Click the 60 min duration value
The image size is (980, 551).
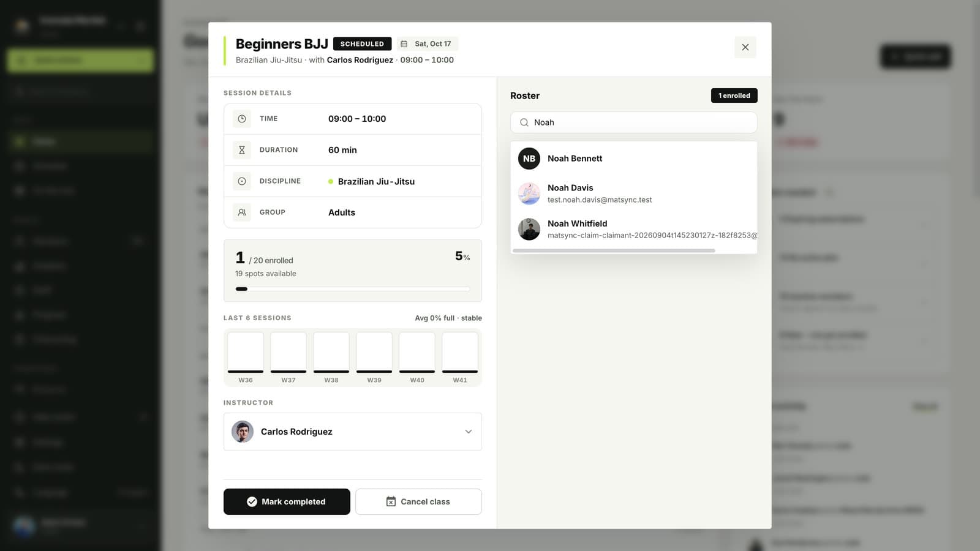pos(342,150)
